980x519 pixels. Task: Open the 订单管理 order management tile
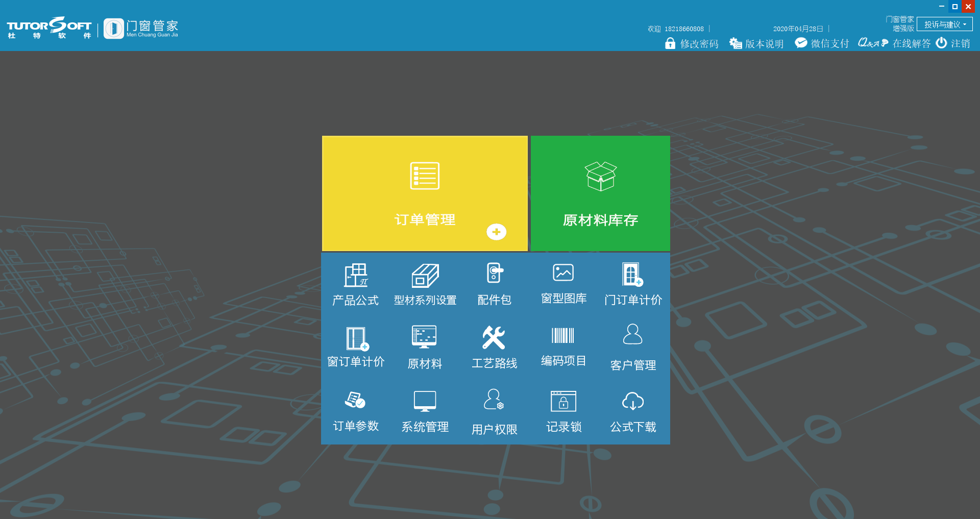pos(425,193)
